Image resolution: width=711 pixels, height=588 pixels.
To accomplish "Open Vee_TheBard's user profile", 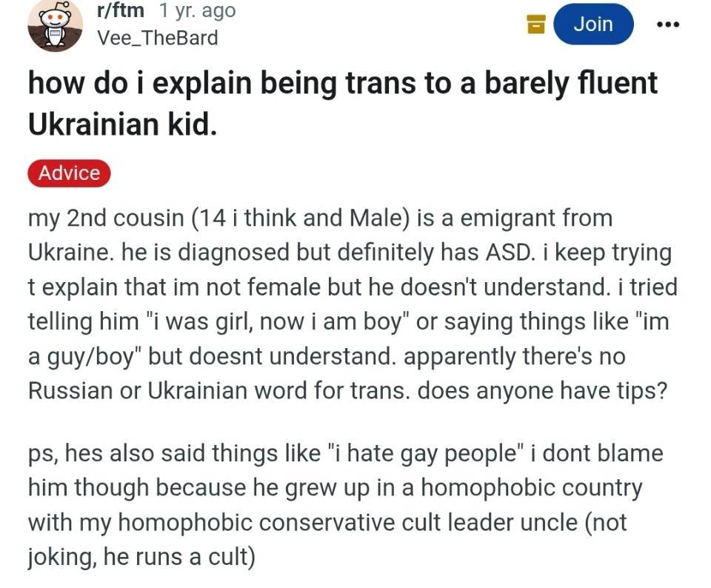I will 158,37.
